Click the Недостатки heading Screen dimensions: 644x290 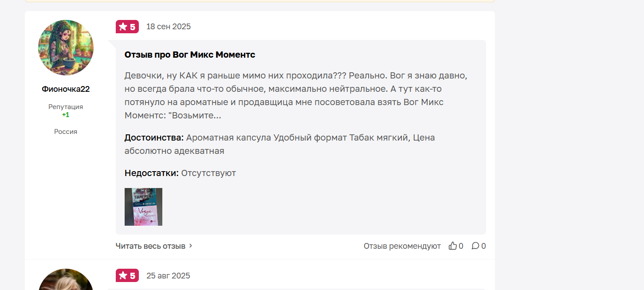(152, 173)
